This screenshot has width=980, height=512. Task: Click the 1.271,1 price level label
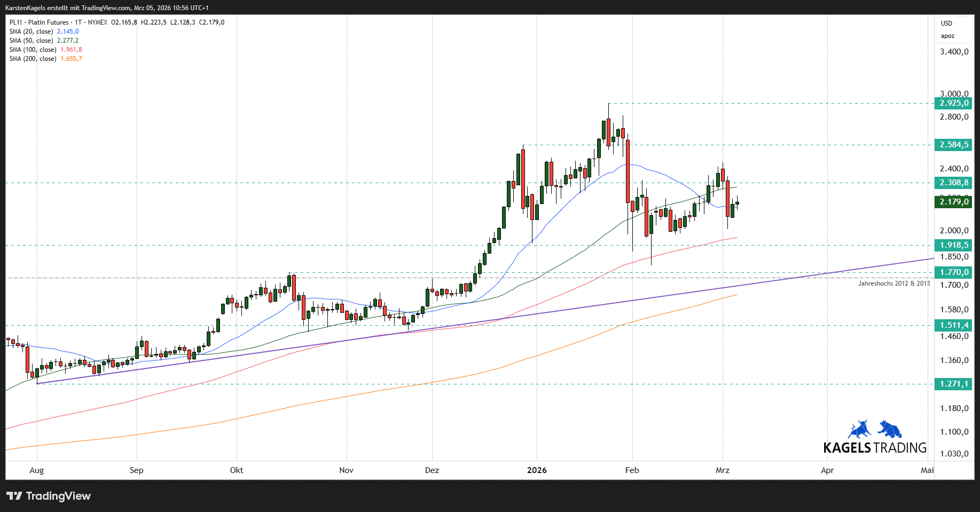click(x=953, y=384)
